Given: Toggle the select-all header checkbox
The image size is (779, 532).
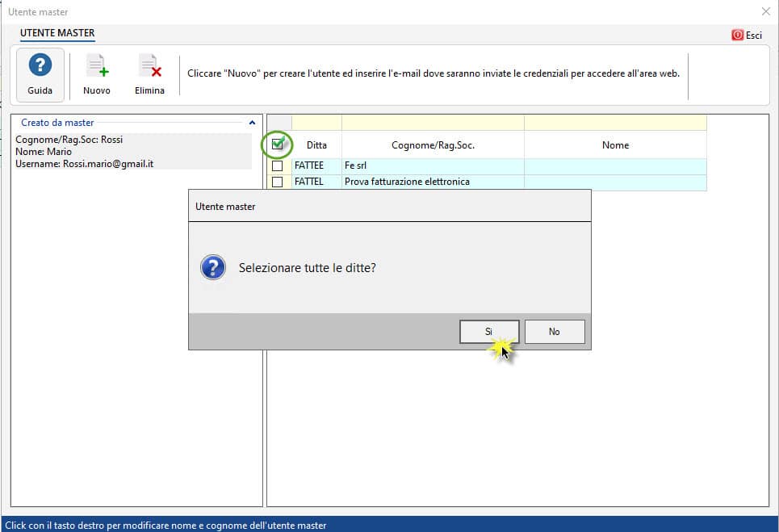Looking at the screenshot, I should tap(277, 145).
